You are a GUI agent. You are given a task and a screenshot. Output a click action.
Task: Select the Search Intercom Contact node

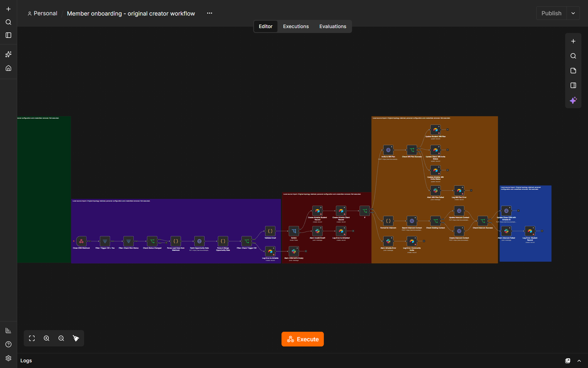point(412,221)
